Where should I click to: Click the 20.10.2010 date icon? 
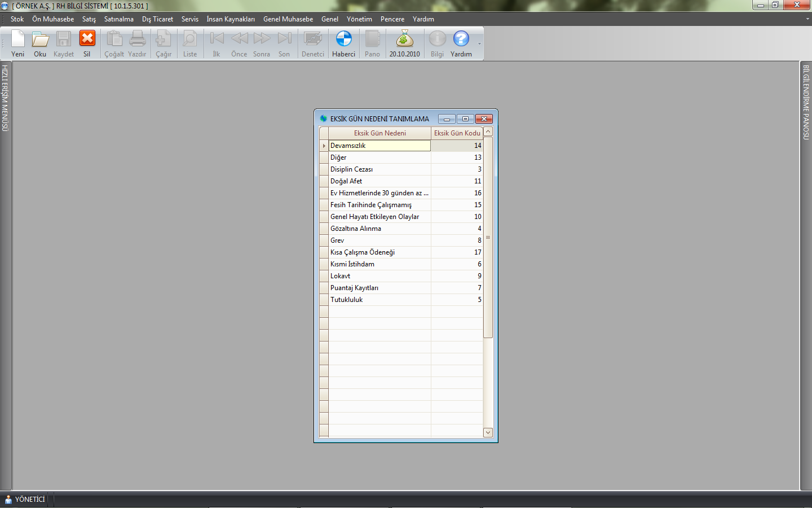404,43
